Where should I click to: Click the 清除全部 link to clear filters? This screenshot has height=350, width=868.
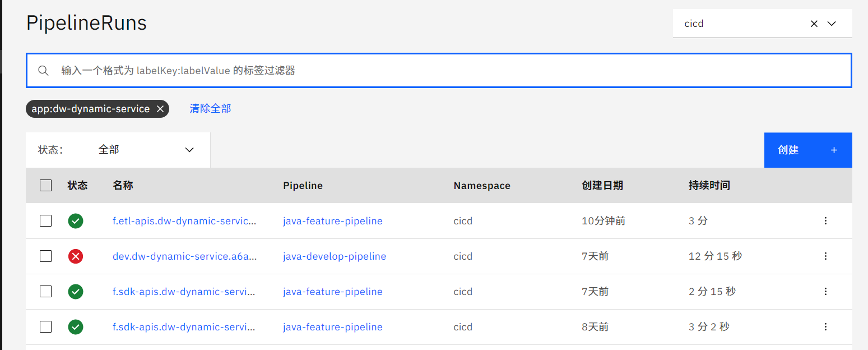pos(210,108)
